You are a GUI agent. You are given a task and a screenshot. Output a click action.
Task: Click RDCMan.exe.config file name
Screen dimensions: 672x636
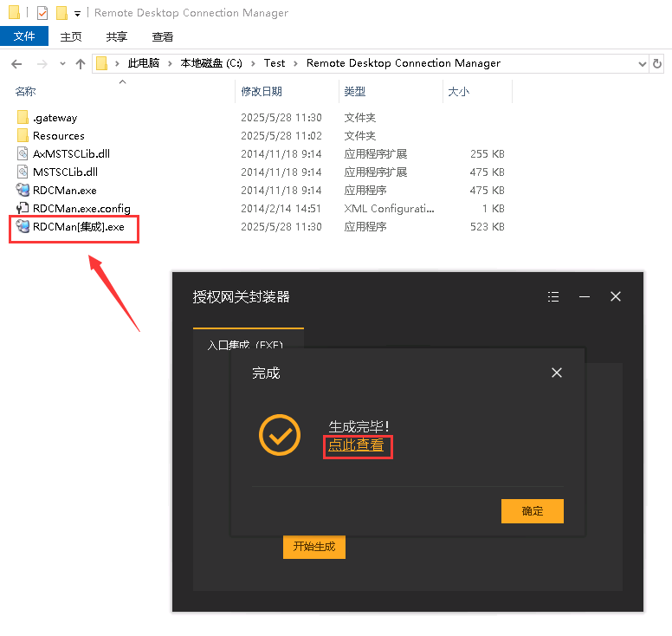pos(82,209)
